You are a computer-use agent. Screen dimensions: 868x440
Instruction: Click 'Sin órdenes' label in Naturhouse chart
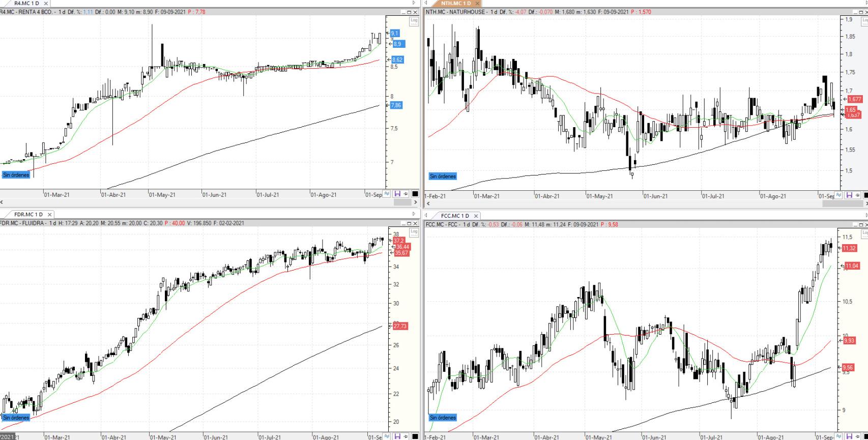point(443,177)
